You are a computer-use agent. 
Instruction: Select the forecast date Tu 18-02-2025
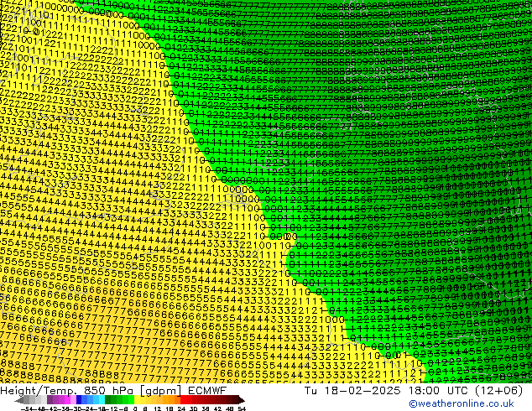pyautogui.click(x=352, y=391)
